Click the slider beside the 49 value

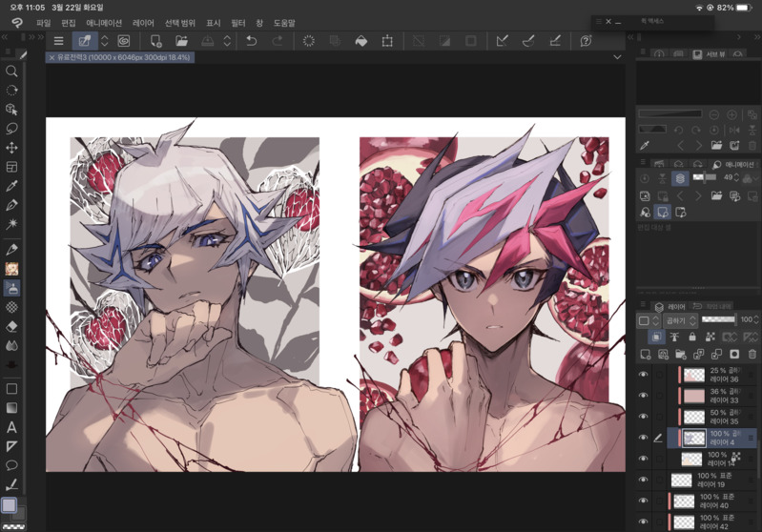(x=704, y=177)
